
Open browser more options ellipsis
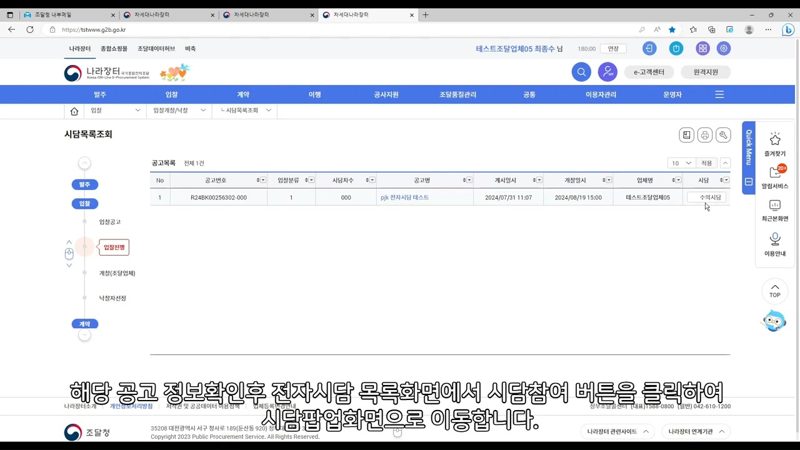[x=768, y=30]
